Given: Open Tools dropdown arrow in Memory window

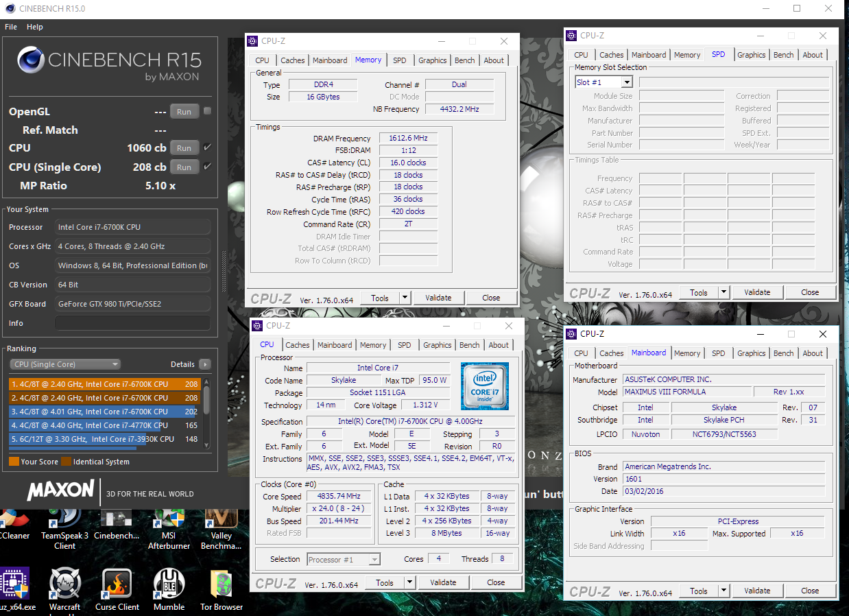Looking at the screenshot, I should pos(405,298).
